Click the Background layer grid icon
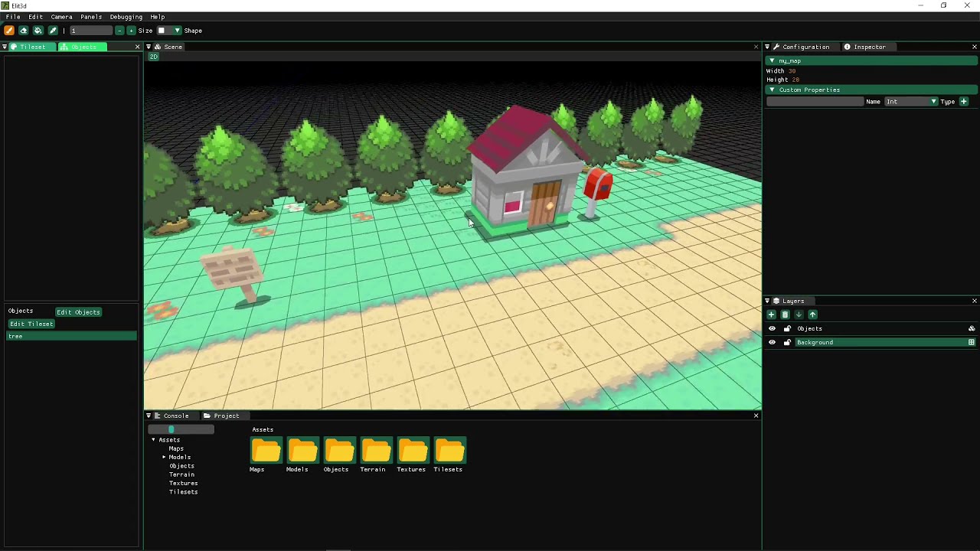The height and width of the screenshot is (551, 980). [x=972, y=343]
